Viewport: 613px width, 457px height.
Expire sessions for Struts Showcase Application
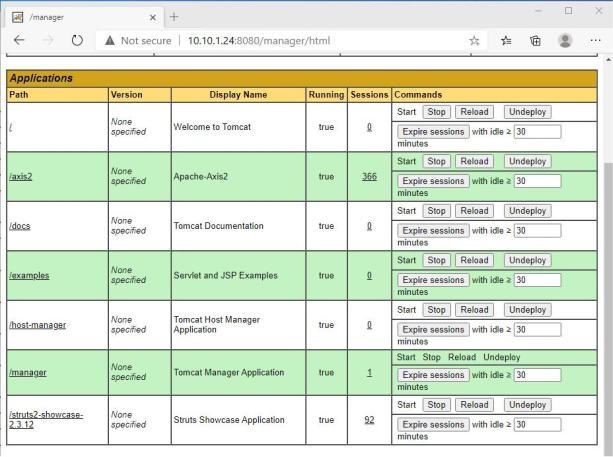pyautogui.click(x=433, y=425)
